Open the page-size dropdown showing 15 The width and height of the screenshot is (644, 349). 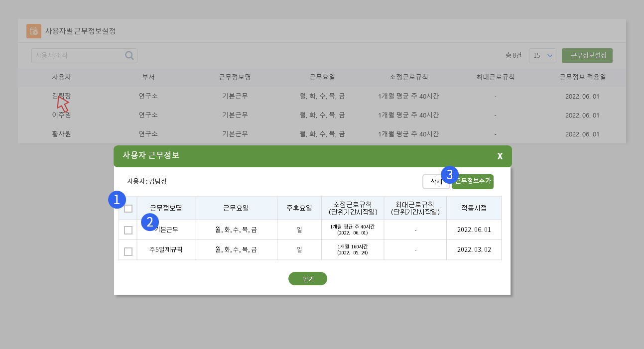(x=543, y=56)
